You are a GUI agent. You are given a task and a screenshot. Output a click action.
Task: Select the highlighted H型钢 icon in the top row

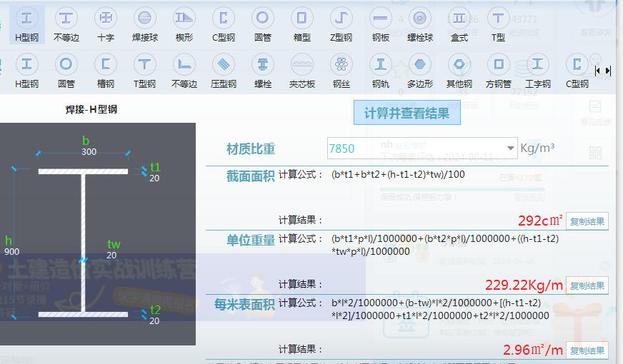(x=26, y=24)
